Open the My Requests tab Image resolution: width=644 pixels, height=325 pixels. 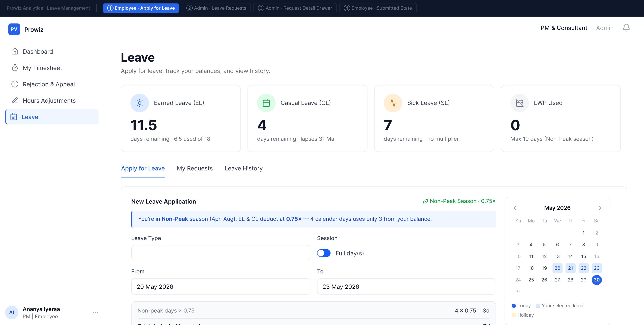(x=195, y=168)
